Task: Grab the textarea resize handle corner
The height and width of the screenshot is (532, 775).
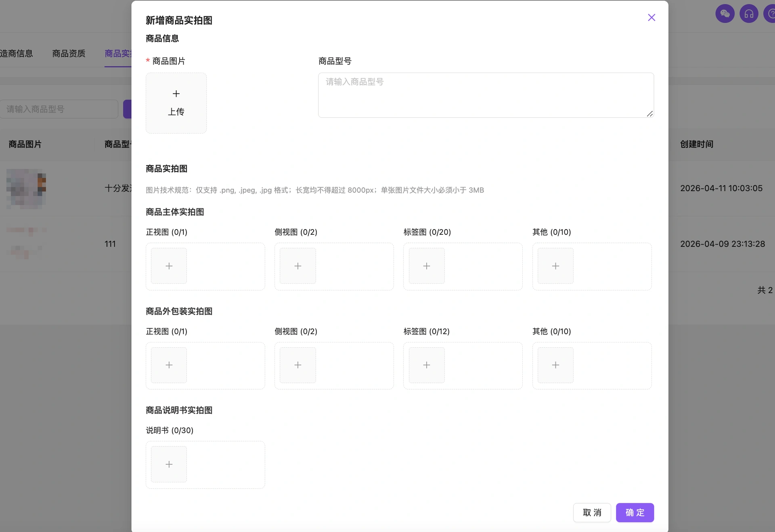Action: coord(650,114)
